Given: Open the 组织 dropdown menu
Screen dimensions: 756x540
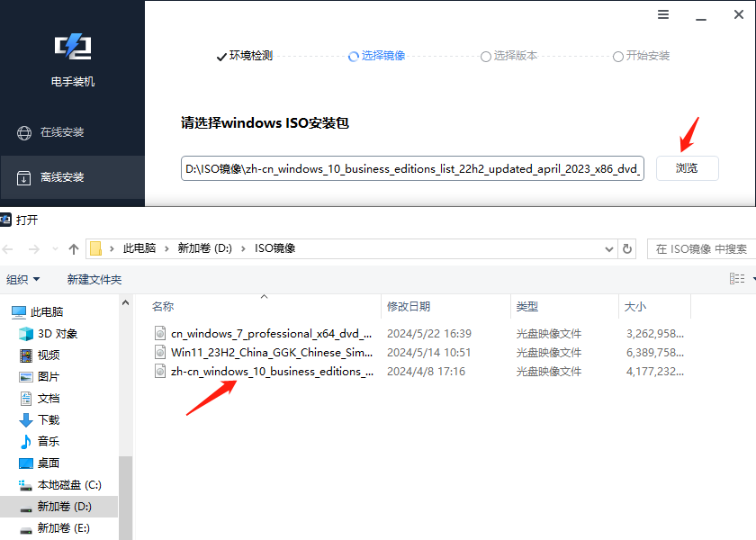Looking at the screenshot, I should coord(23,279).
